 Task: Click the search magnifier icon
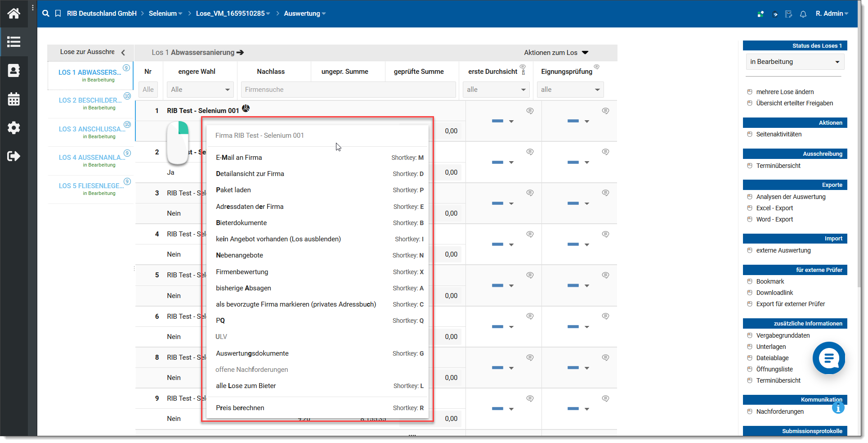45,14
